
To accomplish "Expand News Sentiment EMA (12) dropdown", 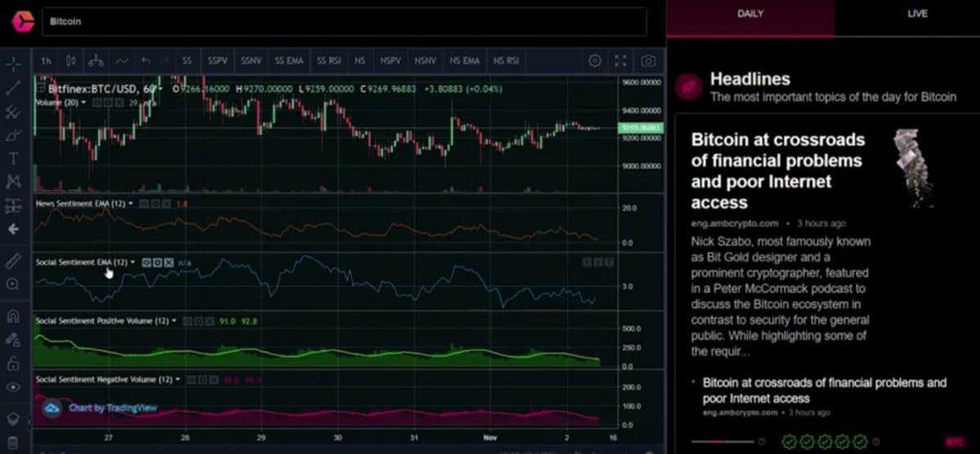I will coord(131,203).
